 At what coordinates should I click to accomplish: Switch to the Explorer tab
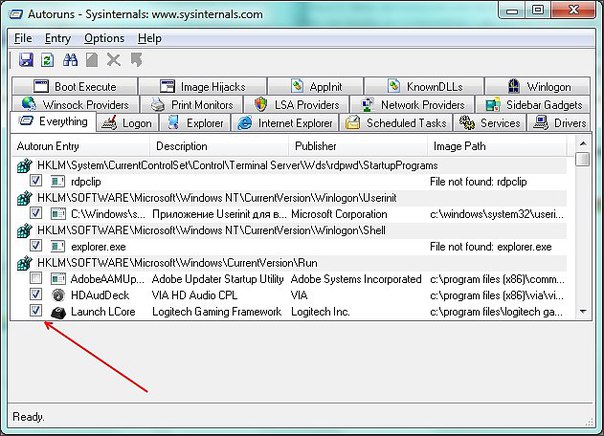[x=195, y=123]
